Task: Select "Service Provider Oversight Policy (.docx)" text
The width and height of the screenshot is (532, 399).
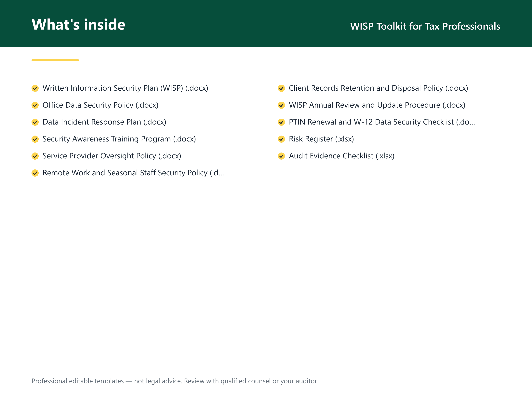Action: pyautogui.click(x=112, y=156)
